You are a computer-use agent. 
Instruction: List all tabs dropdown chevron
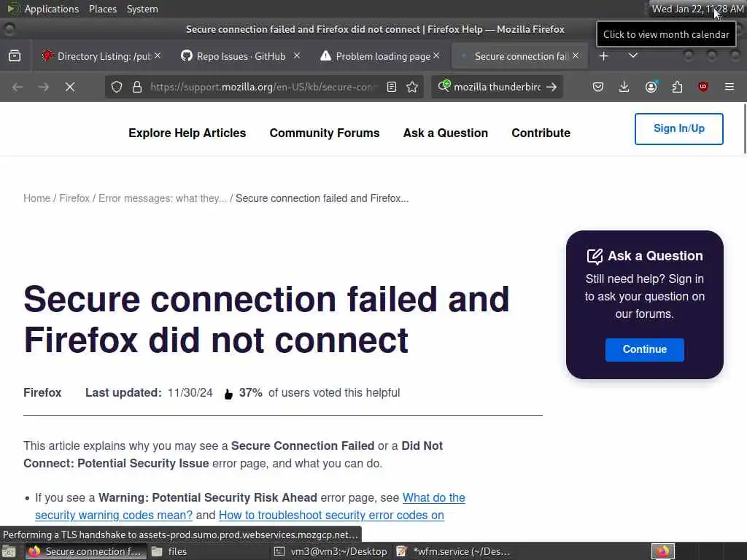point(632,55)
